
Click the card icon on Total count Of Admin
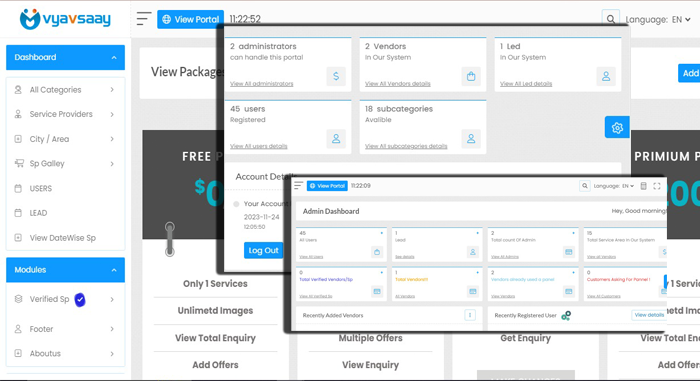click(568, 252)
